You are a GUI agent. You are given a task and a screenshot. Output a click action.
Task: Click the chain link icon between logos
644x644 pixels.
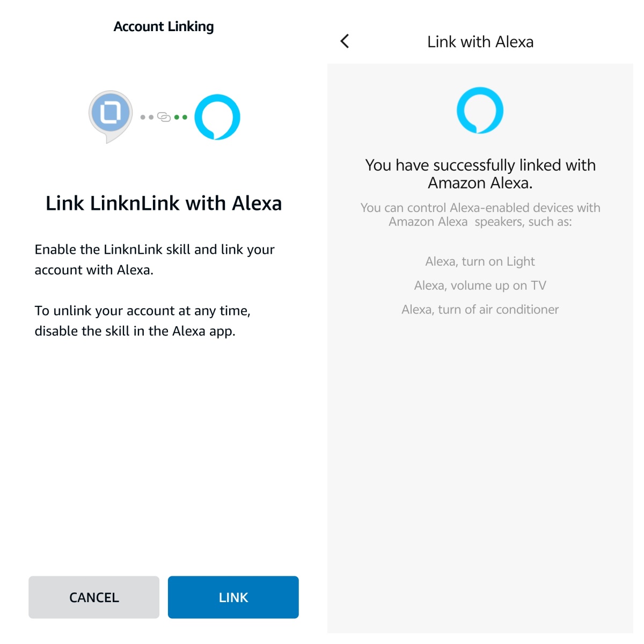[x=164, y=117]
